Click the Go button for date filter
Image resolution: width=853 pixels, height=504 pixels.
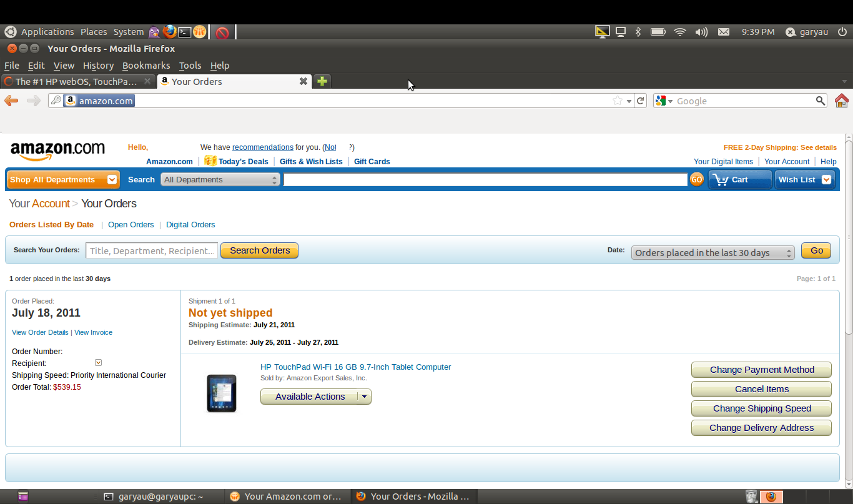pyautogui.click(x=817, y=250)
